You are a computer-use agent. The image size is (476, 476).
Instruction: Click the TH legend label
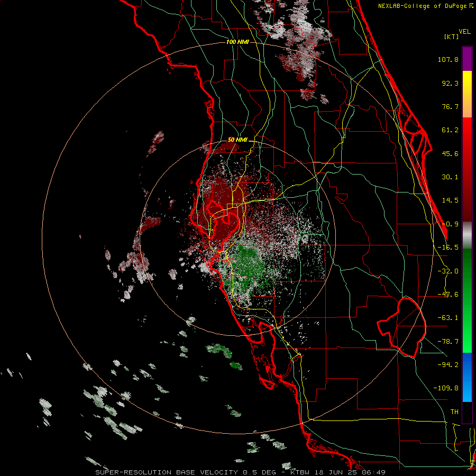click(x=454, y=412)
